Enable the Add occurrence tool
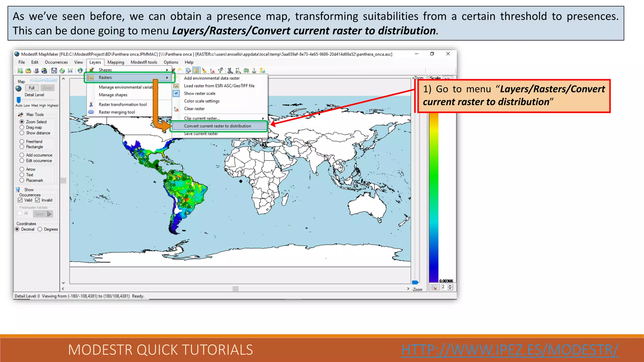This screenshot has height=362, width=644. [22, 155]
